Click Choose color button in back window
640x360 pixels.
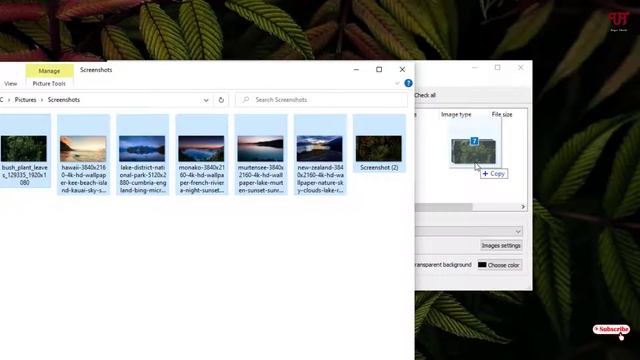(500, 265)
